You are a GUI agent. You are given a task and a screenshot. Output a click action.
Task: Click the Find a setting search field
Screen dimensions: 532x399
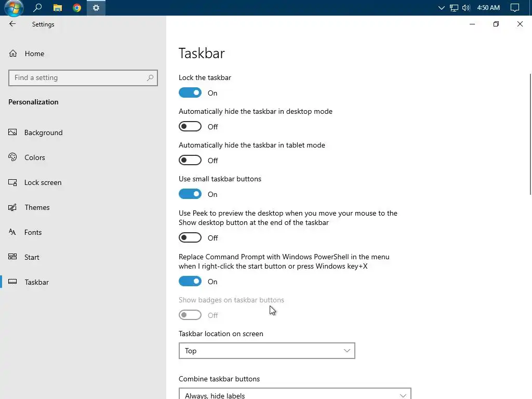pos(78,78)
